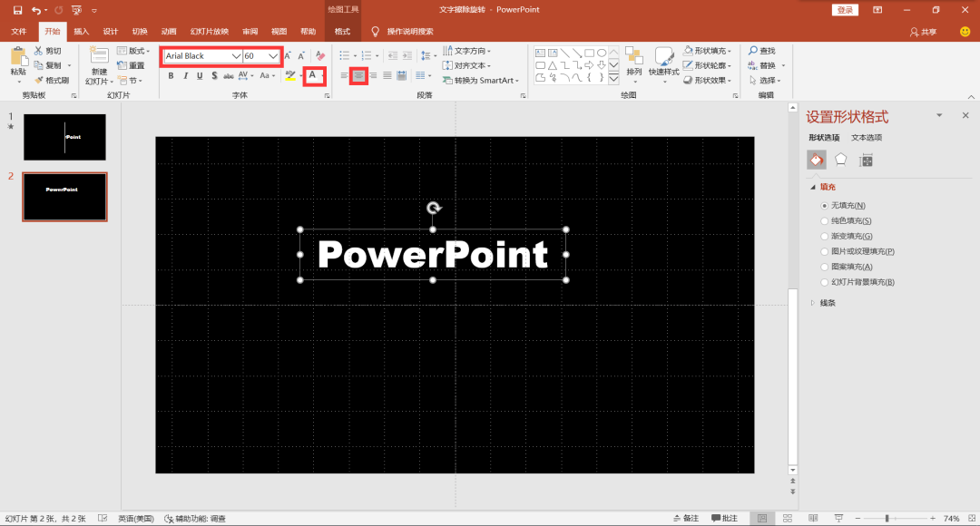980x526 pixels.
Task: Click the Paste (粘贴) clipboard icon
Action: [18, 57]
